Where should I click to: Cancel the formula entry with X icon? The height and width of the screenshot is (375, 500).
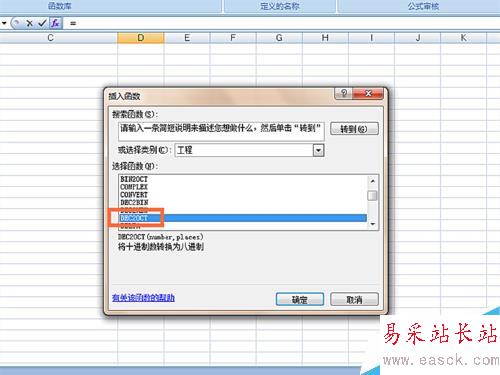click(x=30, y=23)
